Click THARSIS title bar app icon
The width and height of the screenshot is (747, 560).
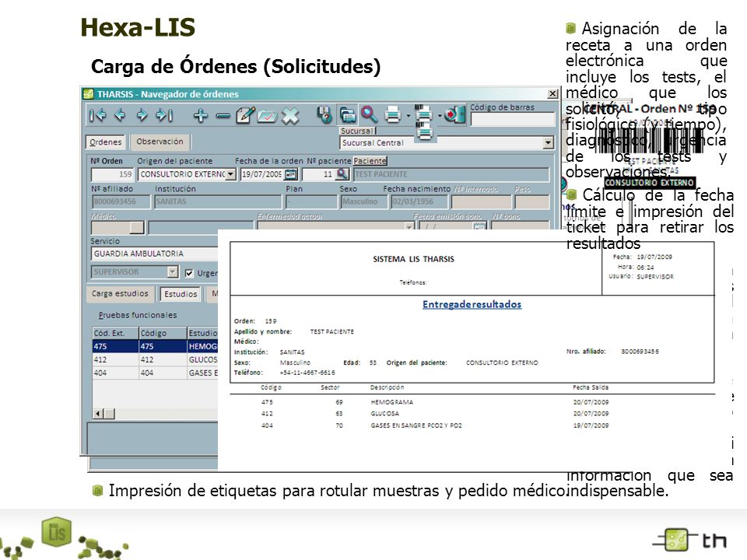point(89,94)
